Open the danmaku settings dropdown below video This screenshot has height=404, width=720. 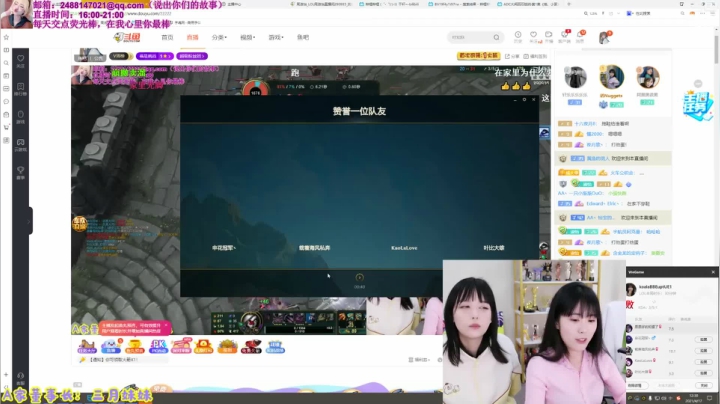pos(419,360)
